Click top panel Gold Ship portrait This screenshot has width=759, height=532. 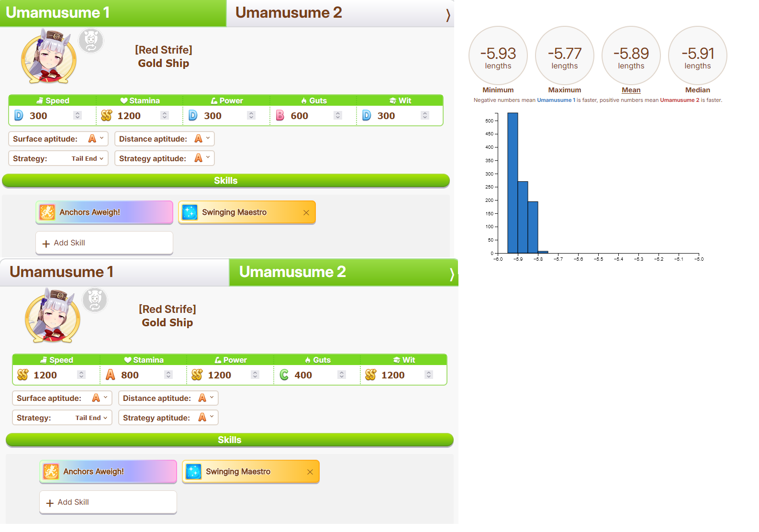(49, 56)
